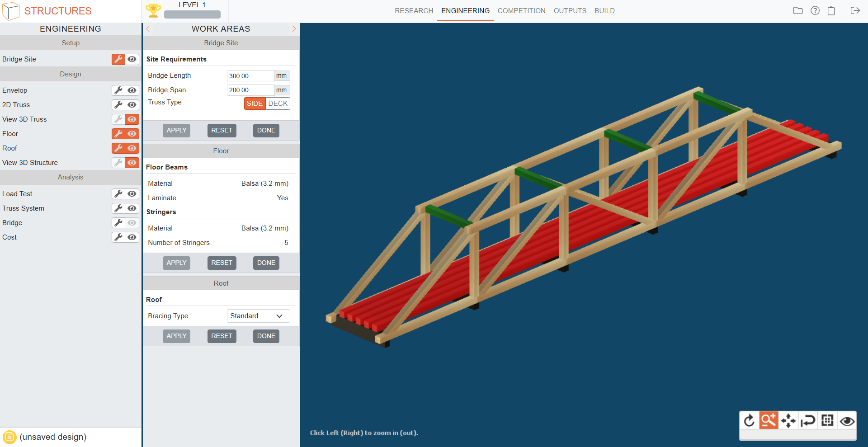Screen dimensions: 868x447
Task: Click the clipboard icon in top bar
Action: pos(831,11)
